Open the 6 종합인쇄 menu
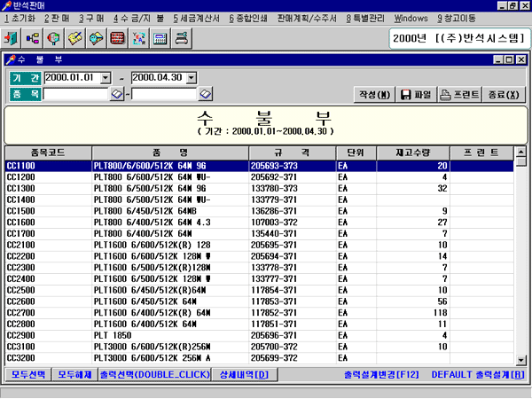The width and height of the screenshot is (532, 399). pyautogui.click(x=248, y=19)
